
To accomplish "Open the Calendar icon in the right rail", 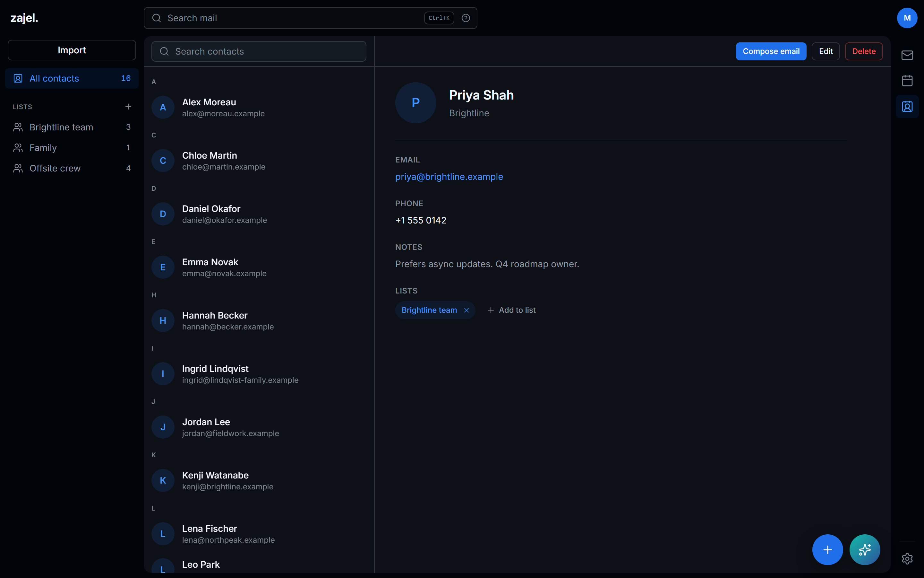I will (907, 81).
